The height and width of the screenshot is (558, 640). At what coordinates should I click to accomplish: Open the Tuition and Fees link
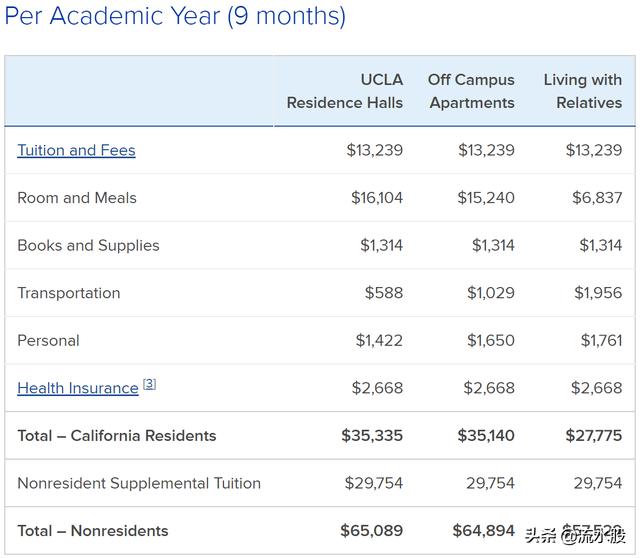[x=76, y=150]
